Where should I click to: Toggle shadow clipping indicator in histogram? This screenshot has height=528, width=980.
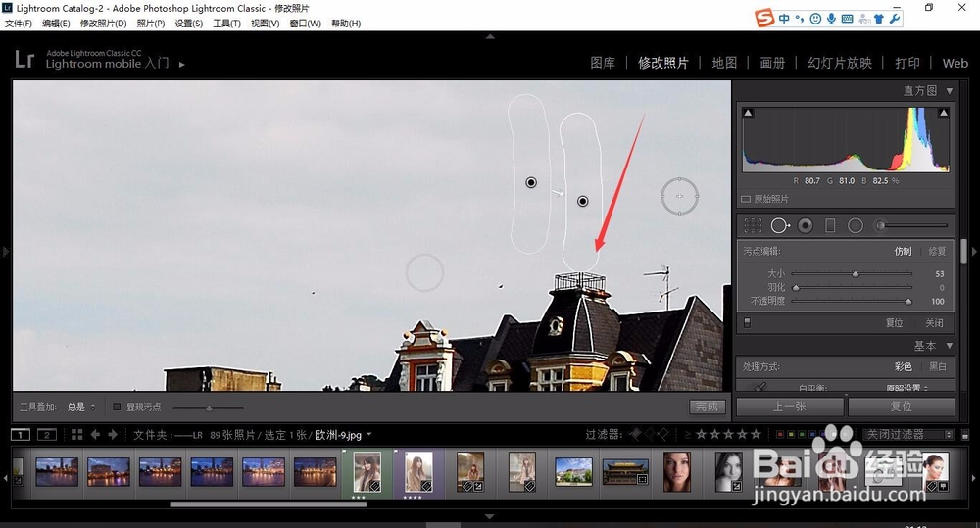pyautogui.click(x=748, y=113)
